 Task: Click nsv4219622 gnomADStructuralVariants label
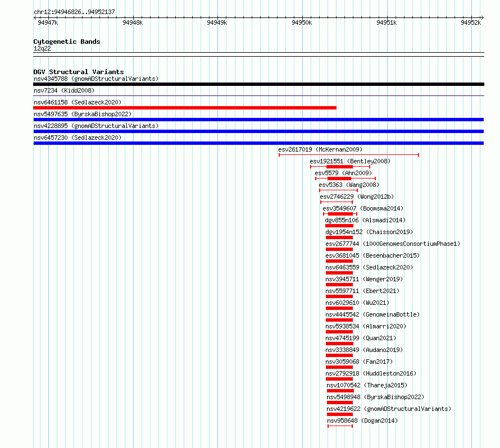pyautogui.click(x=389, y=409)
